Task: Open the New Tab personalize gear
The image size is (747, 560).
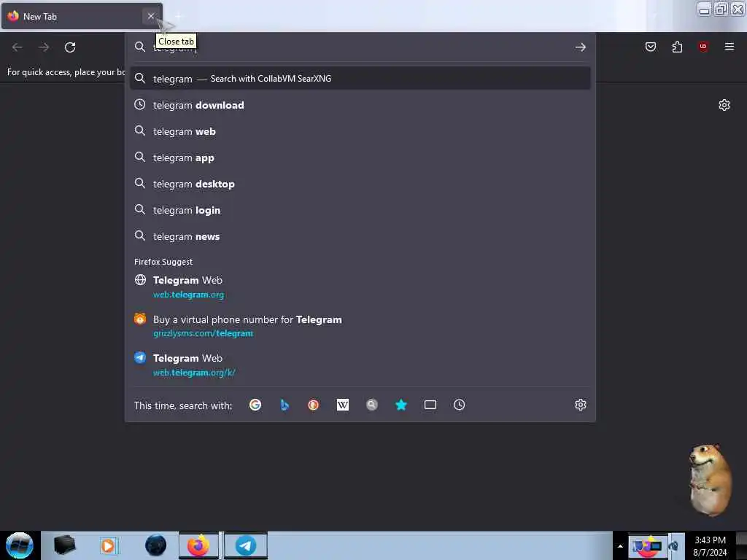Action: (724, 105)
